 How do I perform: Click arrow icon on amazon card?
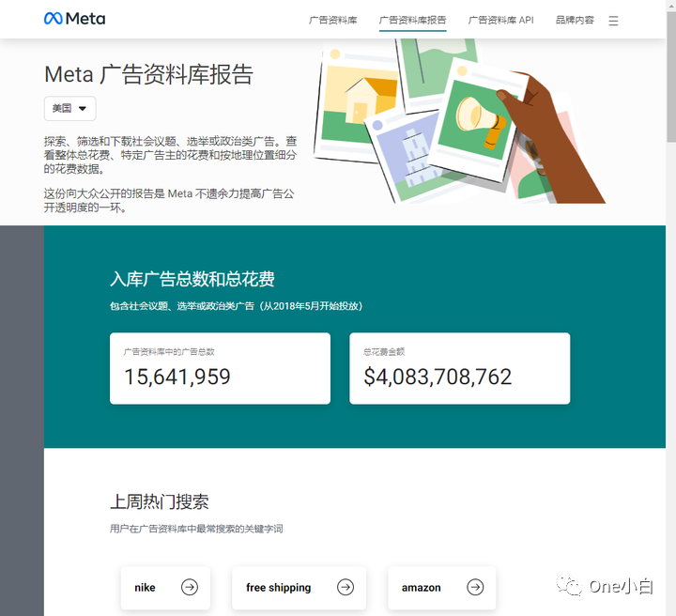tap(475, 587)
